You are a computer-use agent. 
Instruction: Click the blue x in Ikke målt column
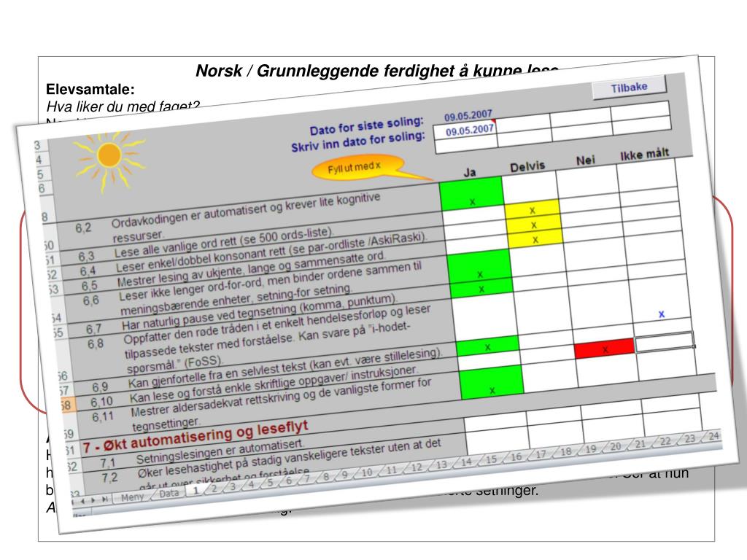coord(661,314)
